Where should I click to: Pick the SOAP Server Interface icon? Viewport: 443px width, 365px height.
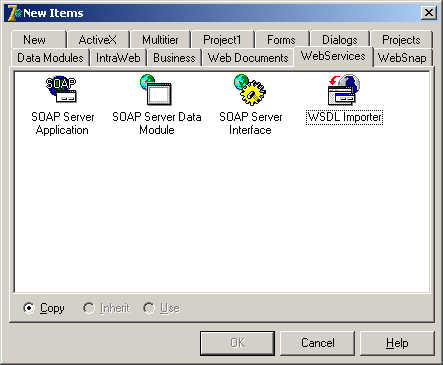click(250, 89)
